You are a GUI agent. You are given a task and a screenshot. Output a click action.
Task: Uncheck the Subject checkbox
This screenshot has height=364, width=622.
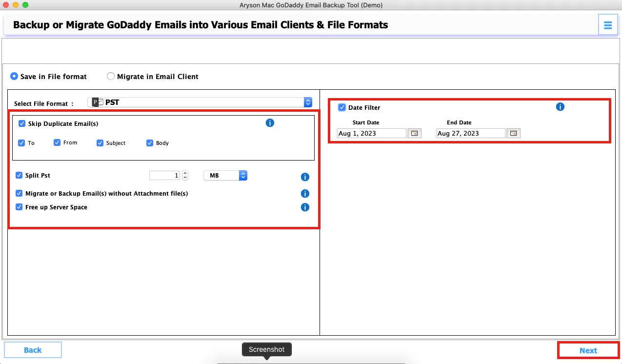click(100, 143)
